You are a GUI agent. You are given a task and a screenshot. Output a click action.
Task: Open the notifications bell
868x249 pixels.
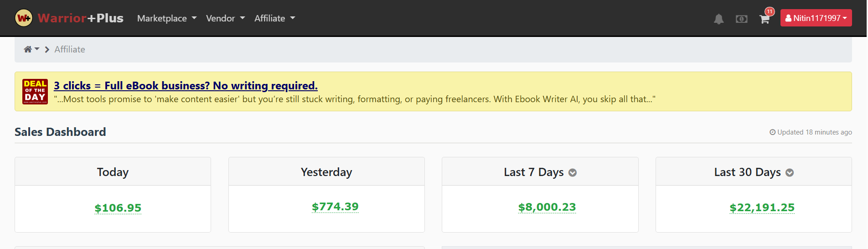pyautogui.click(x=718, y=19)
